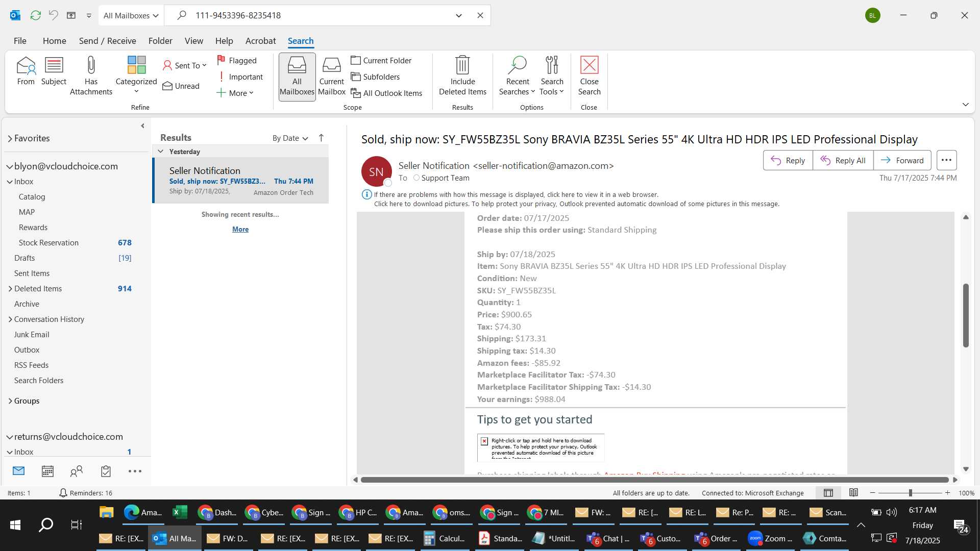Collapse the blyon@vcloudchoice.com account
Screen dimensions: 980x551
[10, 166]
